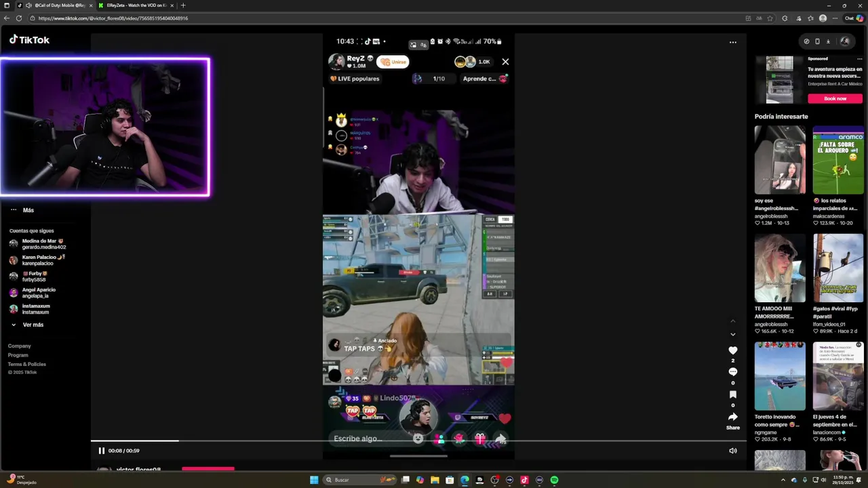Open Medina de Mar account
The height and width of the screenshot is (488, 868).
click(37, 244)
